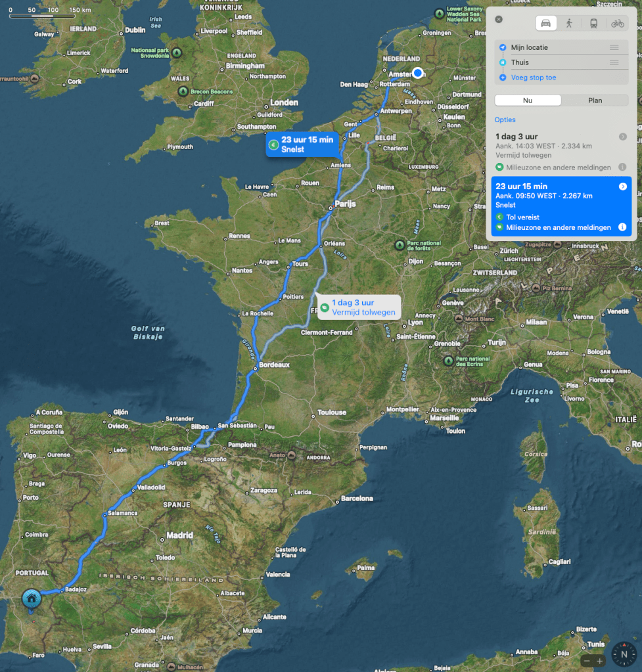Select the Nu tab
Viewport: 642px width, 672px height.
coord(528,101)
